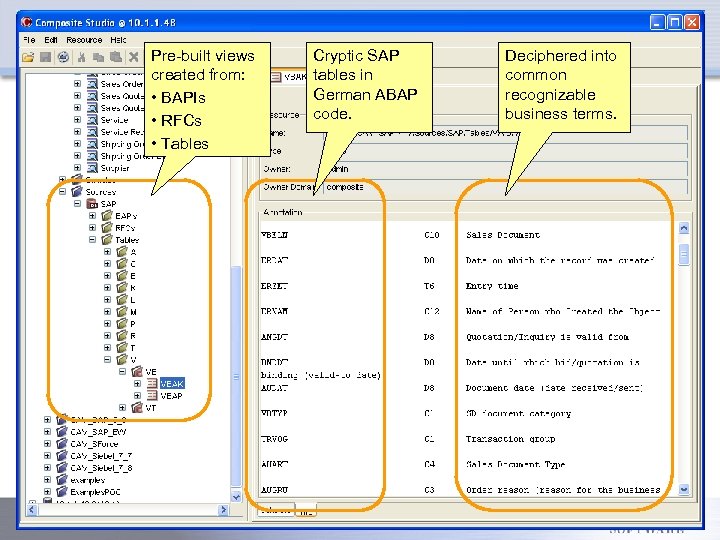Viewport: 720px width, 540px height.
Task: Expand the C tables folder
Action: tap(107, 264)
